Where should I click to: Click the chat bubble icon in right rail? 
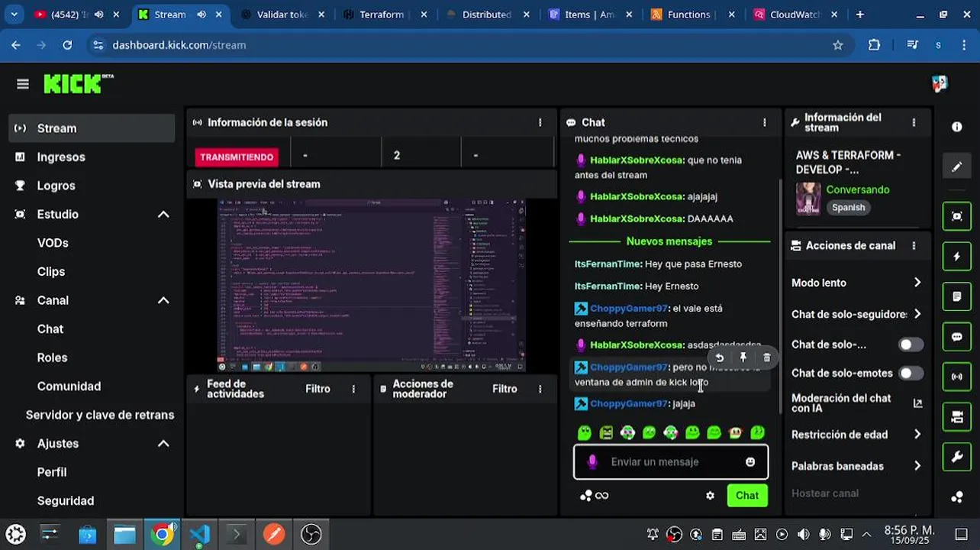pyautogui.click(x=957, y=337)
